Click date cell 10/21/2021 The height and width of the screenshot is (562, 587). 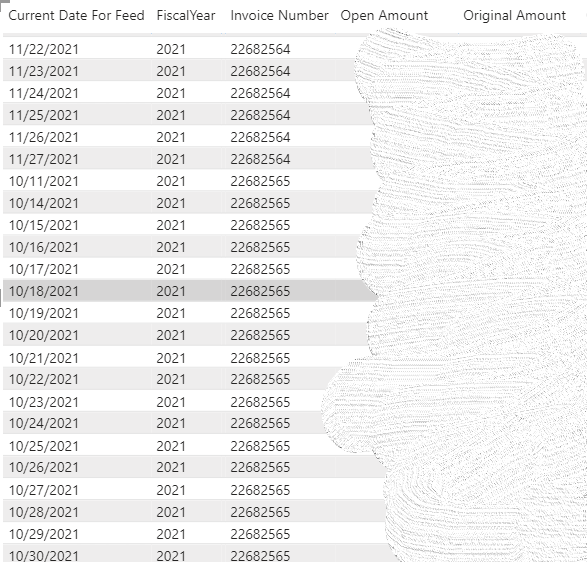click(x=44, y=358)
